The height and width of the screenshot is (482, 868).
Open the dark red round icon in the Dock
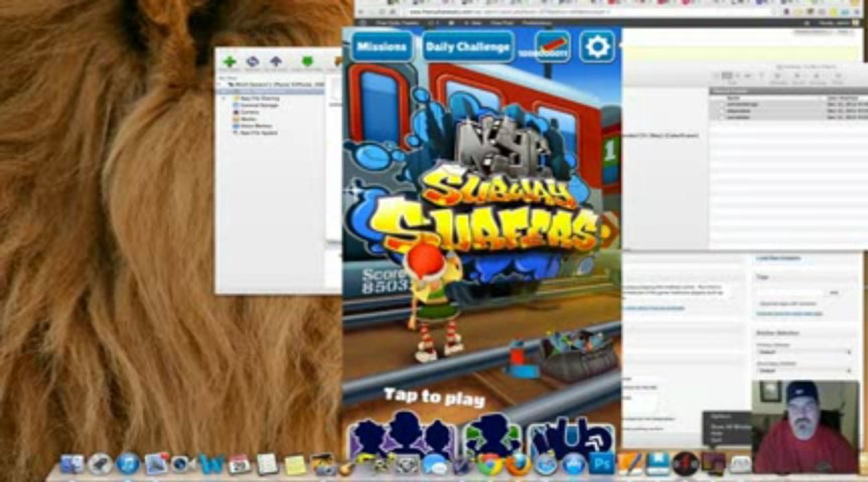pos(685,464)
